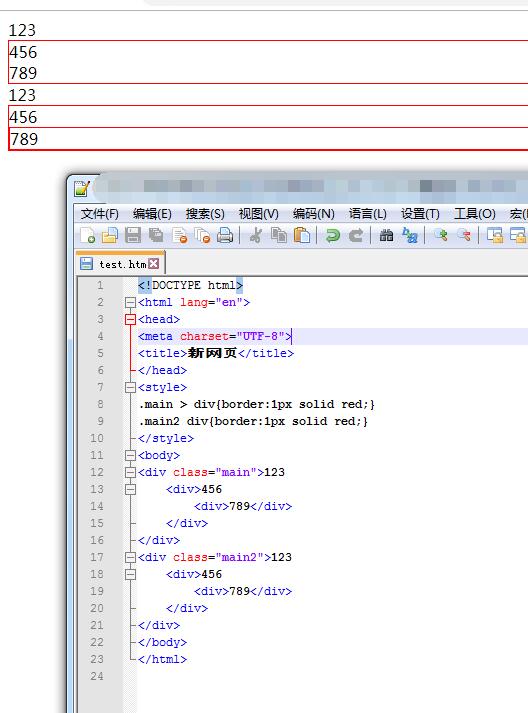Image resolution: width=528 pixels, height=713 pixels.
Task: Click the Zoom In magnifier icon
Action: [x=440, y=236]
